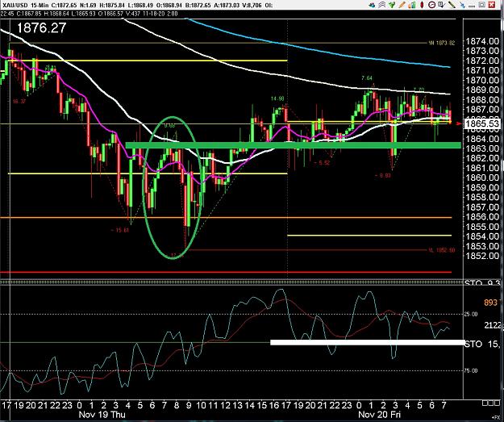This screenshot has width=504, height=422.
Task: Click the blue pushpin icon
Action: pyautogui.click(x=462, y=5)
